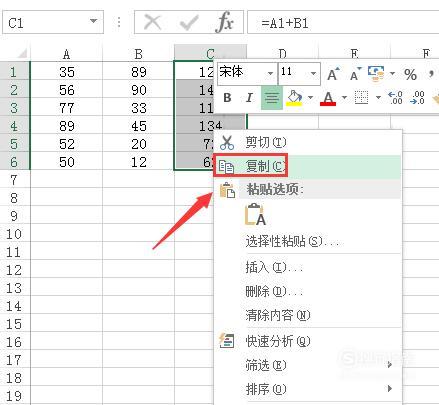Select cell B4 containing 45
Screen dimensions: 439x405
point(138,126)
